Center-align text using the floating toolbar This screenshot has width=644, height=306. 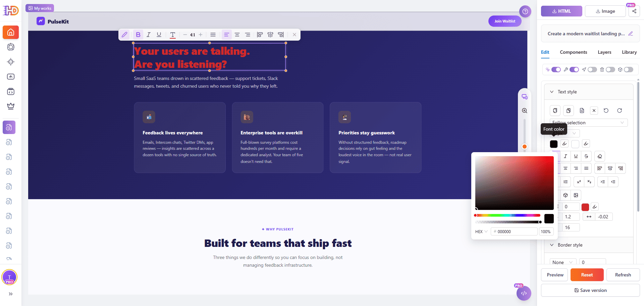[237, 35]
